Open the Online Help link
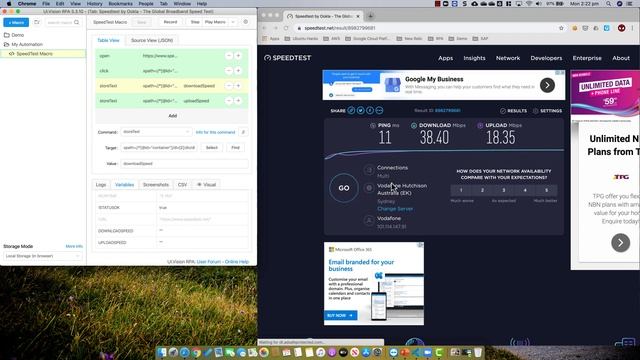 click(x=237, y=262)
